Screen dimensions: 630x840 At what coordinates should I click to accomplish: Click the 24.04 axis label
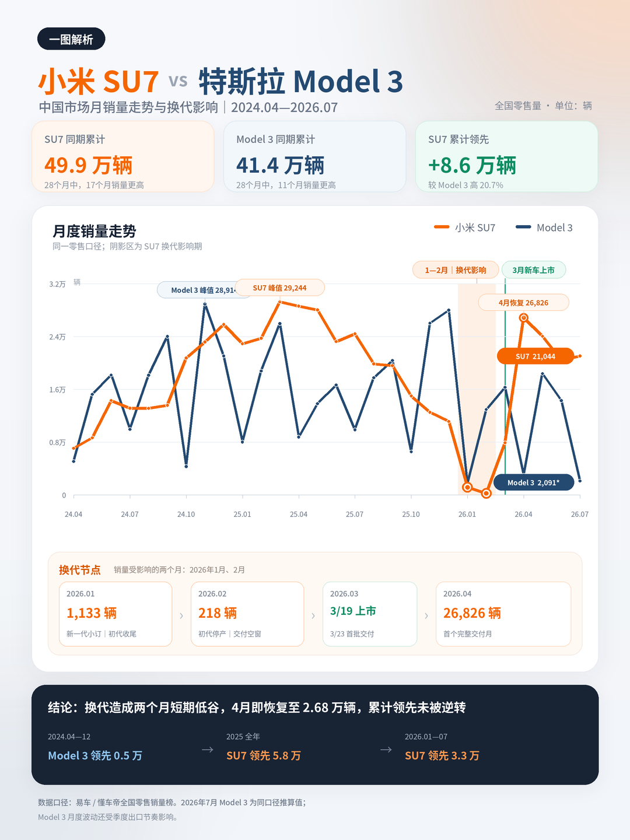(73, 514)
